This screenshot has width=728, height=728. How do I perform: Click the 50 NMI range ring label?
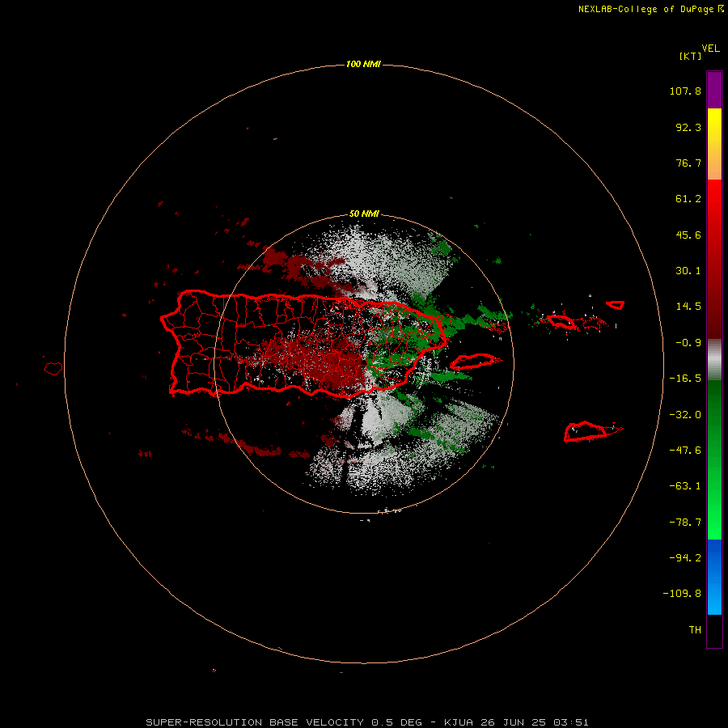tap(364, 214)
